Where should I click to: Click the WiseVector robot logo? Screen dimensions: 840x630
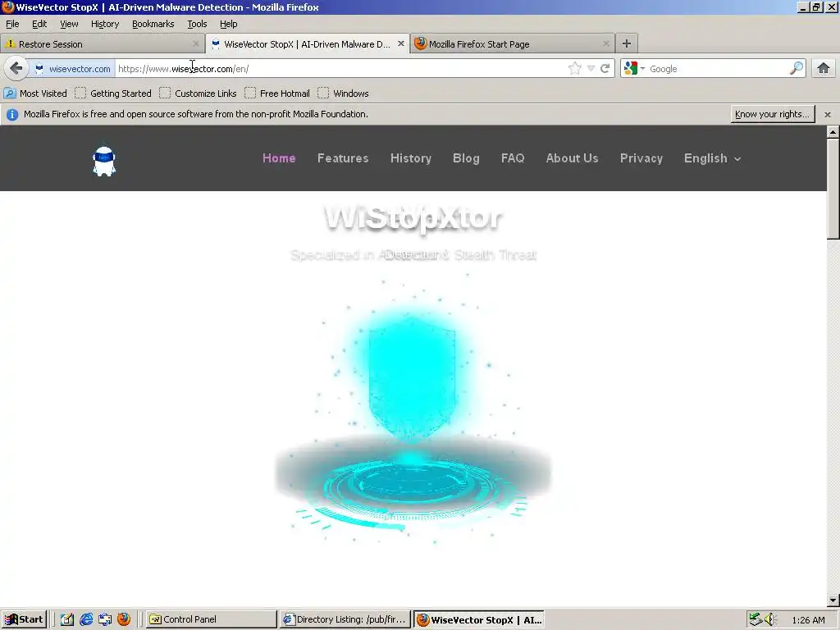[x=104, y=161]
